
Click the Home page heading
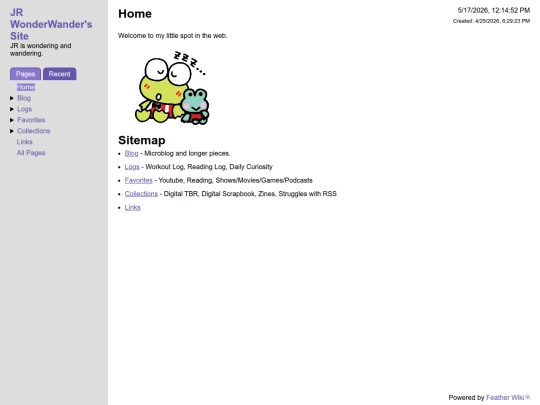click(x=135, y=14)
